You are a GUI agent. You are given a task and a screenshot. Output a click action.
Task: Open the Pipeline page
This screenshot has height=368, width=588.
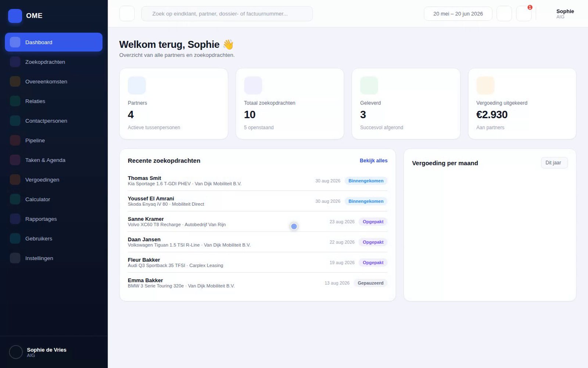coord(54,140)
